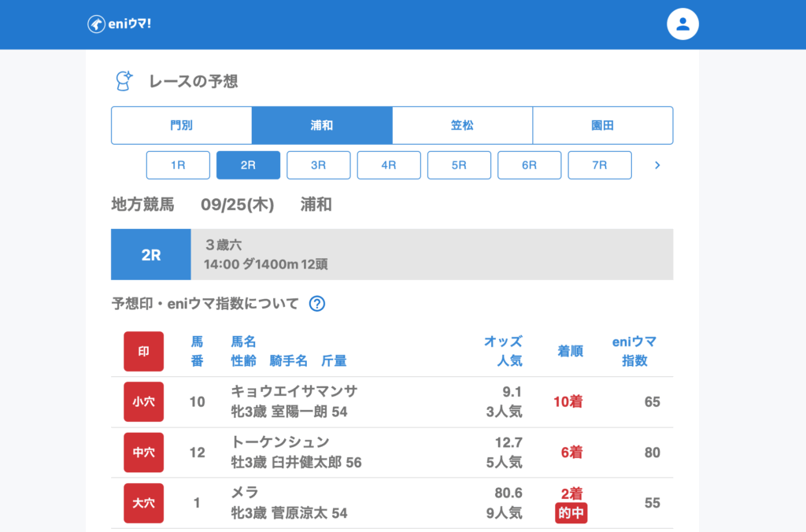Open the user profile icon
Screen dimensions: 806x532
click(682, 24)
